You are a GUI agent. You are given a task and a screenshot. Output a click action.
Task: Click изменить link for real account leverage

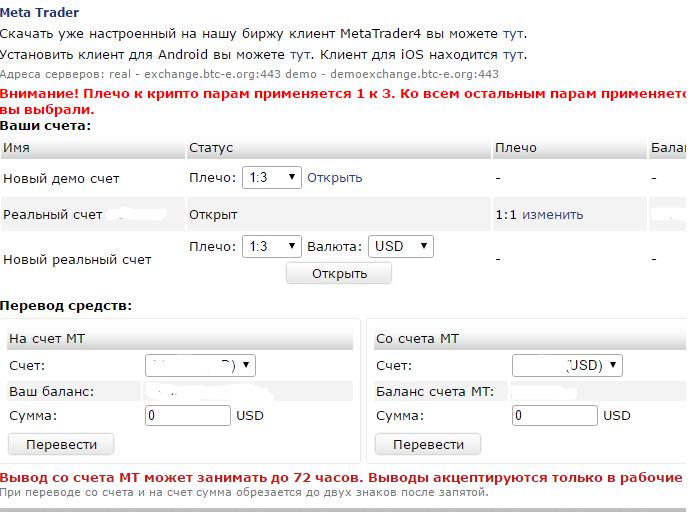point(552,215)
